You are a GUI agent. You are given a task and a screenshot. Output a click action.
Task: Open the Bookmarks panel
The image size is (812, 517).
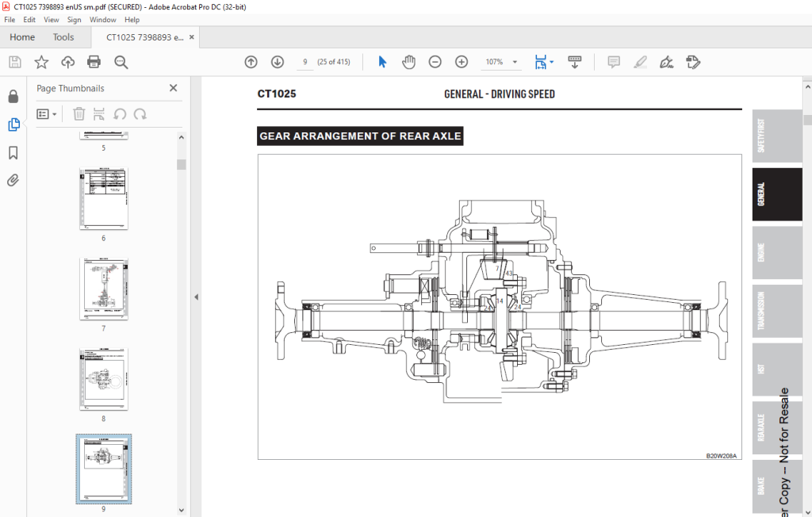[13, 152]
